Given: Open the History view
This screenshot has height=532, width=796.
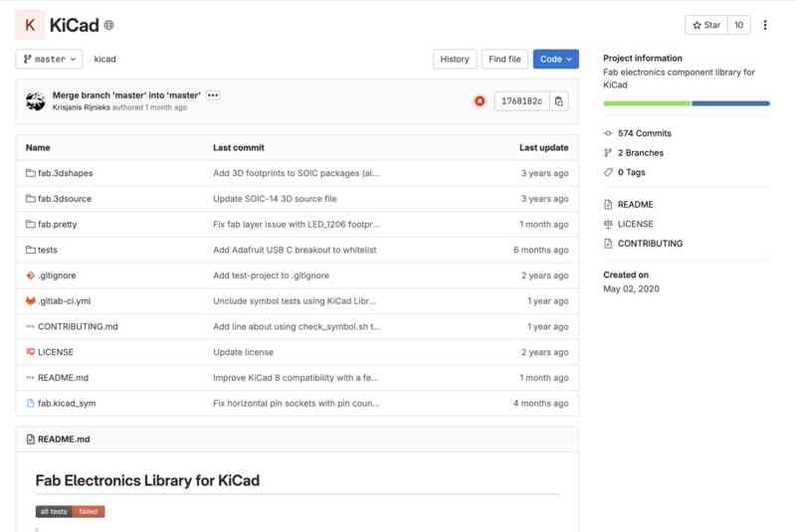Looking at the screenshot, I should (x=454, y=60).
